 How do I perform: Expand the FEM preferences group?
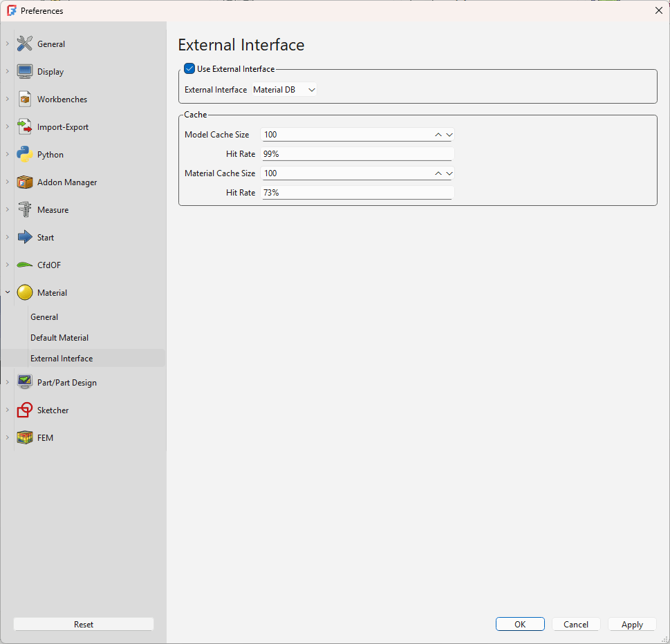pyautogui.click(x=8, y=437)
